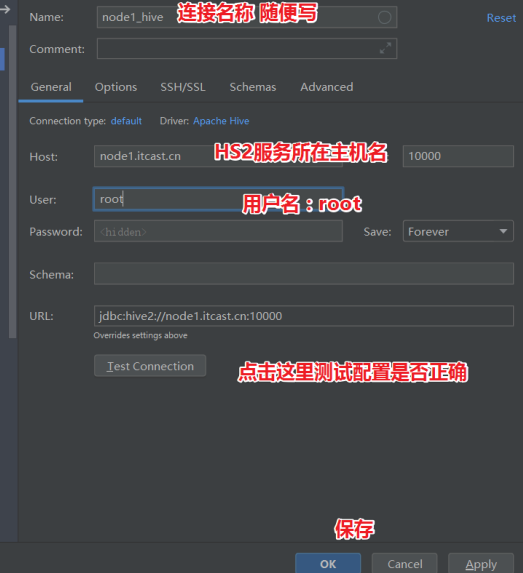Open the Schemas tab
This screenshot has width=523, height=573.
(253, 87)
